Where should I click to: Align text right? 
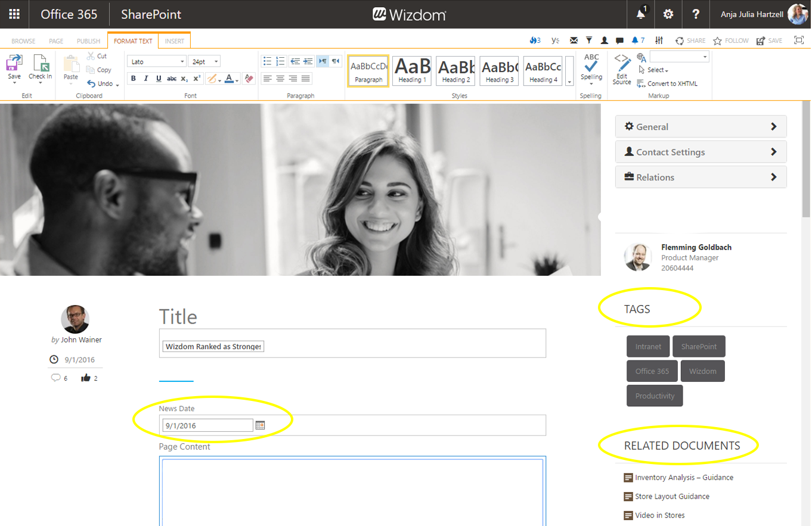pyautogui.click(x=293, y=79)
